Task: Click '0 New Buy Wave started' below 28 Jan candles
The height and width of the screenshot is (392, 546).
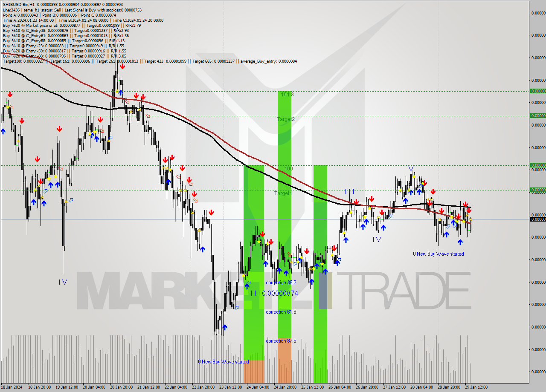Action: (x=438, y=254)
